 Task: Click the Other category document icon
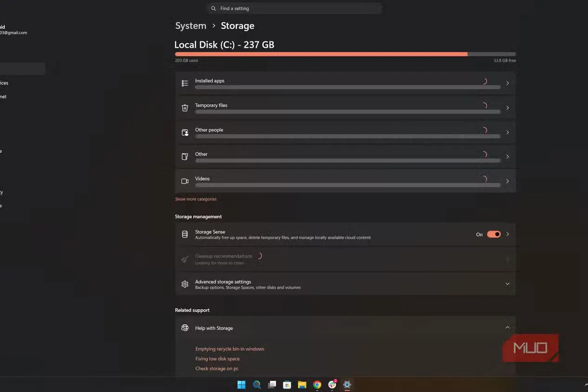185,157
